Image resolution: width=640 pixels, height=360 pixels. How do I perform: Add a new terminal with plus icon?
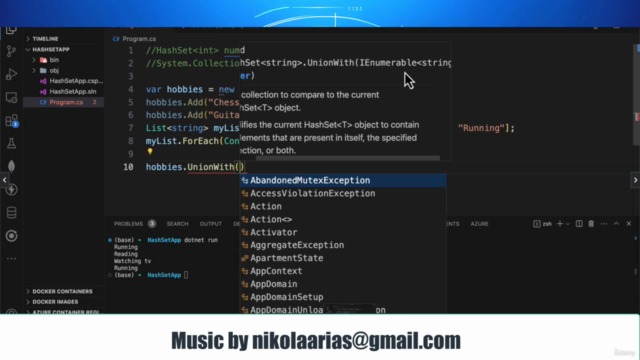(560, 224)
